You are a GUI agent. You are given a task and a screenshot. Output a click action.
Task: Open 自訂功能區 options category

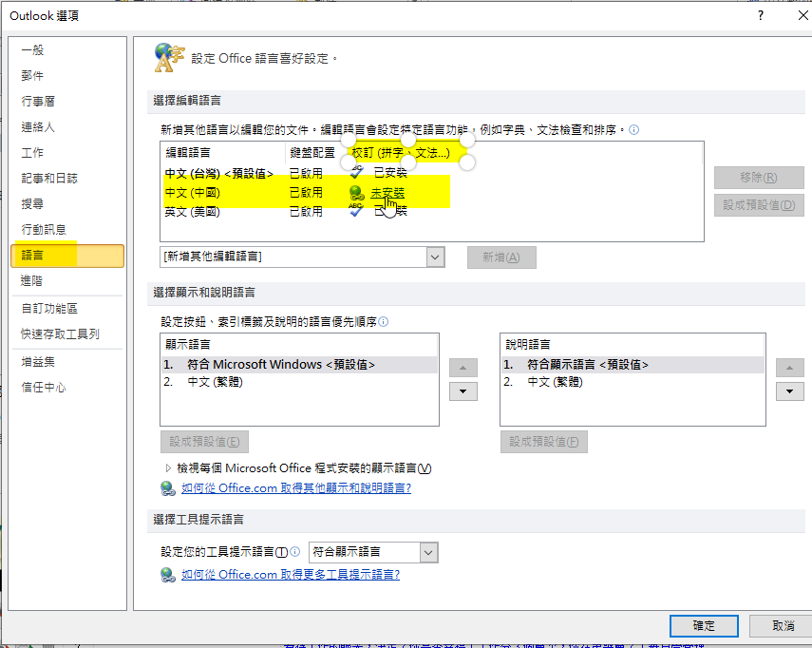pyautogui.click(x=67, y=309)
